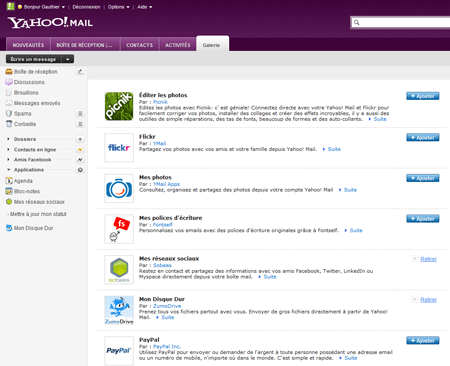Image resolution: width=450 pixels, height=366 pixels.
Task: Add a new folder via Dossiers plus icon
Action: coord(80,139)
